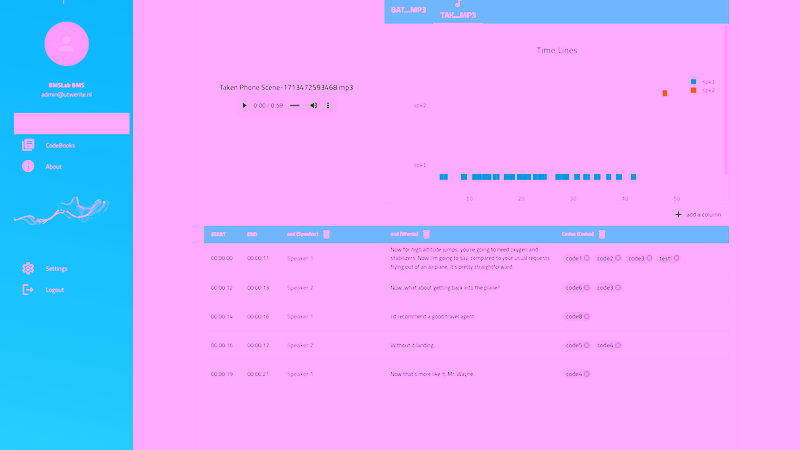Click the 00:00:13 end time cell

(x=258, y=288)
